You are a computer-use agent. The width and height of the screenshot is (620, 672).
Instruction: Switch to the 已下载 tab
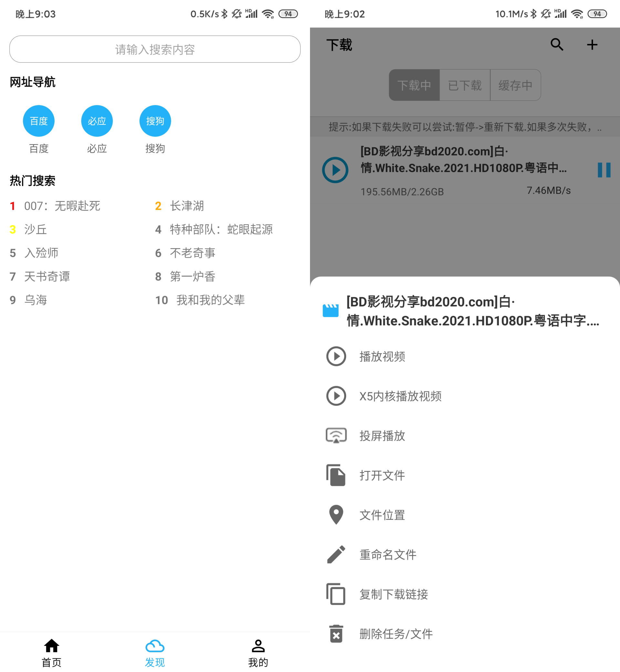[x=465, y=85]
